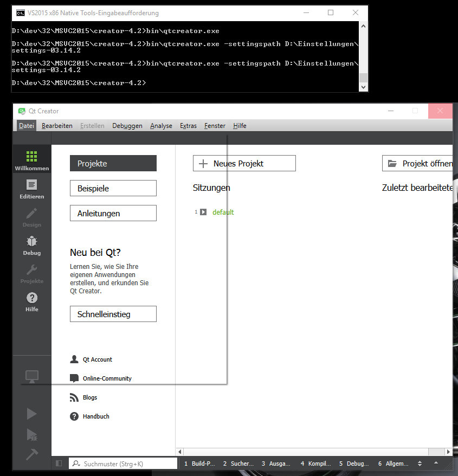Toggle the left sidebar visibility
This screenshot has width=458, height=476.
[59, 464]
